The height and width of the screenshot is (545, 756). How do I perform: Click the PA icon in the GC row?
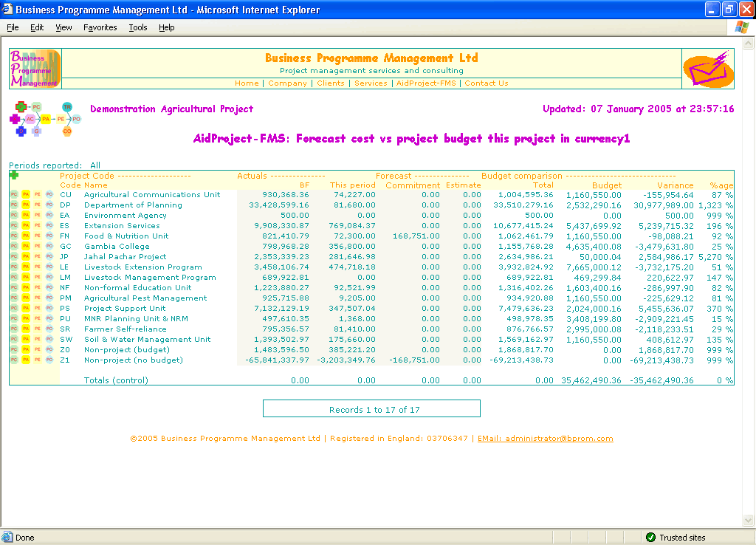(26, 246)
